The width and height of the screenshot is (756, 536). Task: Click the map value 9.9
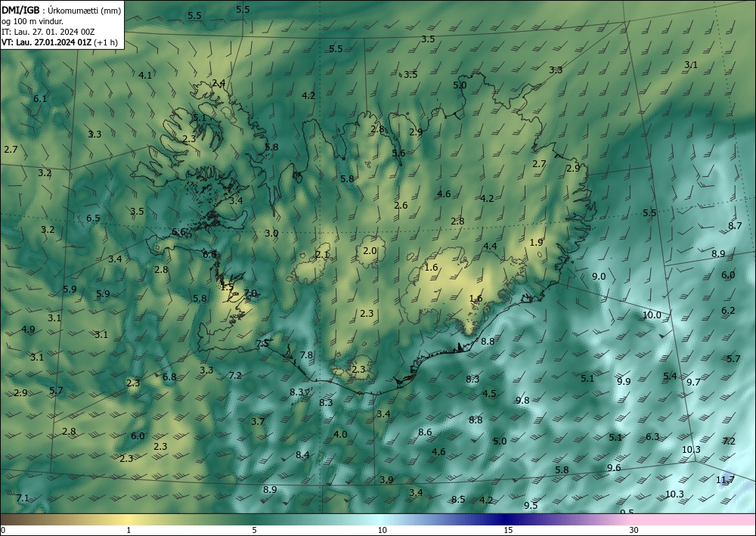pyautogui.click(x=624, y=381)
